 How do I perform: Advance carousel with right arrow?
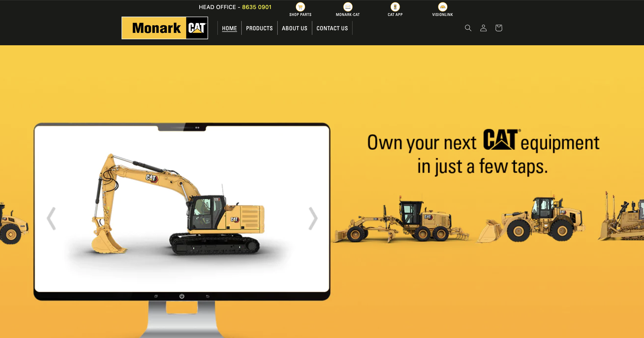point(313,218)
